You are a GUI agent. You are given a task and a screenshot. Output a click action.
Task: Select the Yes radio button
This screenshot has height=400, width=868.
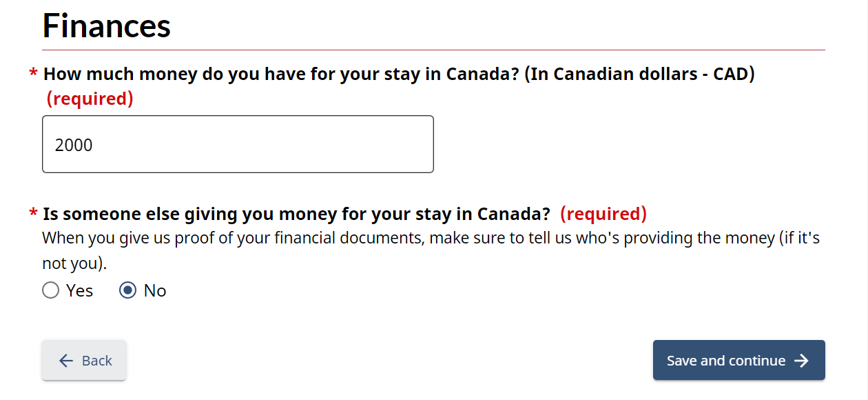click(x=50, y=291)
